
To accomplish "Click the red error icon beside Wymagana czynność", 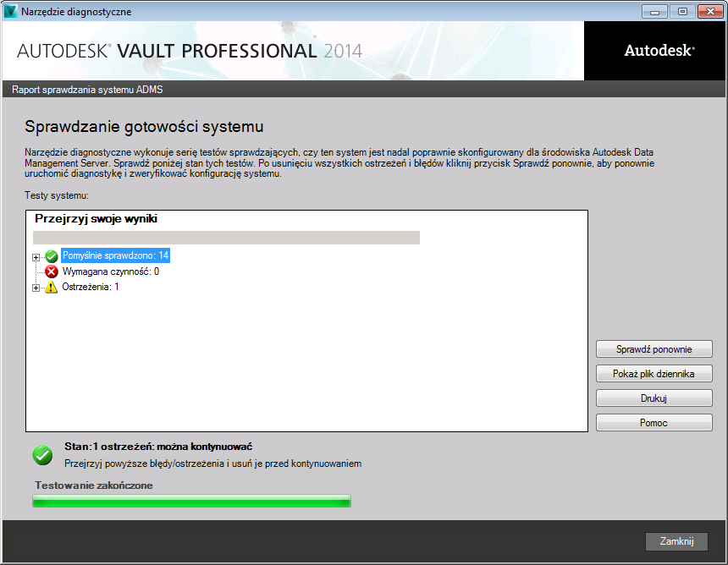I will click(x=52, y=272).
